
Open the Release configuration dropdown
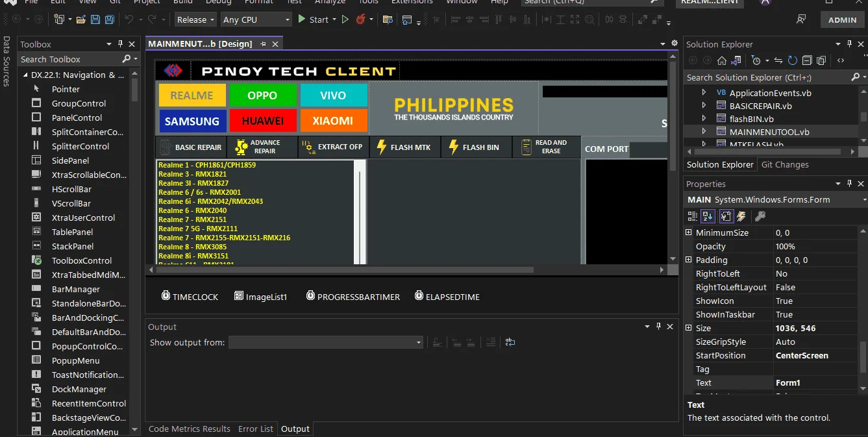click(195, 19)
